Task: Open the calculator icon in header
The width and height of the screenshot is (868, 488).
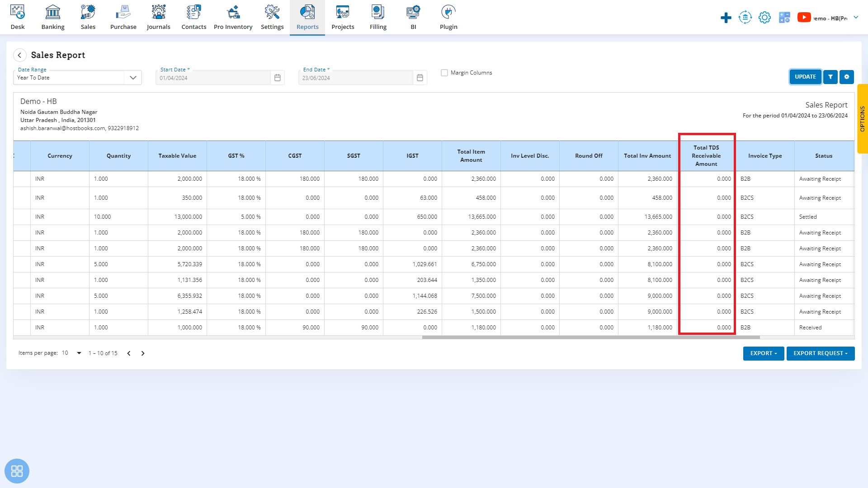Action: (784, 18)
